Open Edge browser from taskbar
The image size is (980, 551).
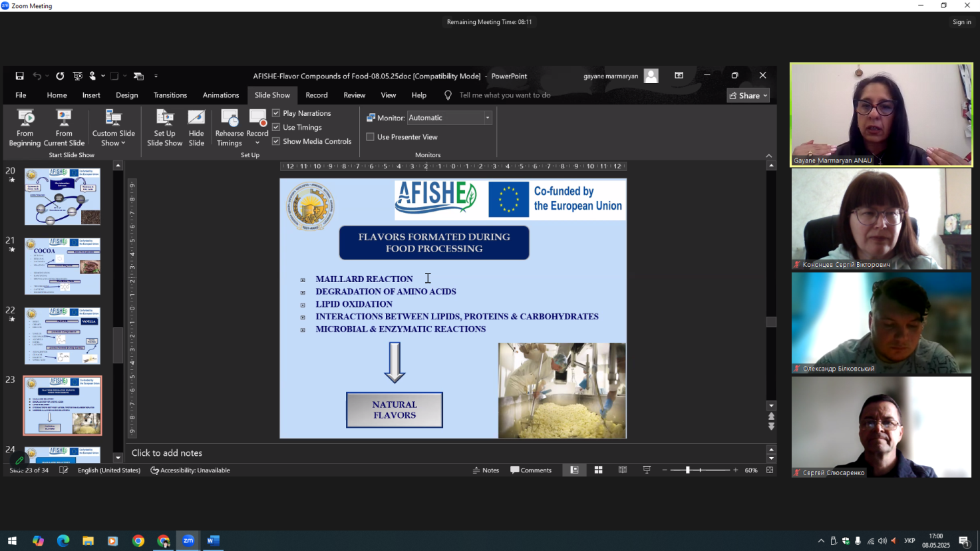click(x=63, y=540)
